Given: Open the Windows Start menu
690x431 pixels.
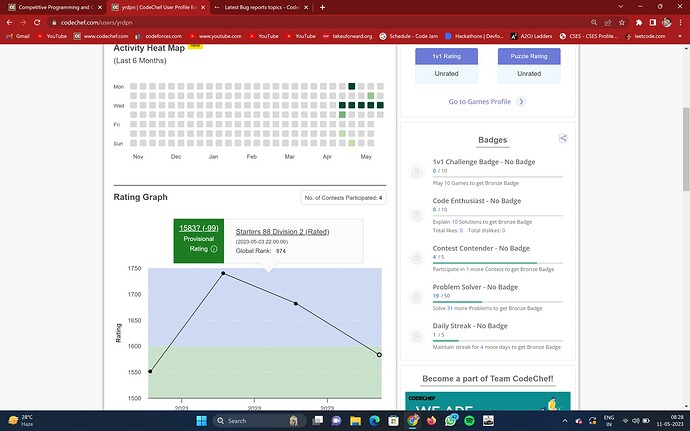Looking at the screenshot, I should tap(202, 421).
